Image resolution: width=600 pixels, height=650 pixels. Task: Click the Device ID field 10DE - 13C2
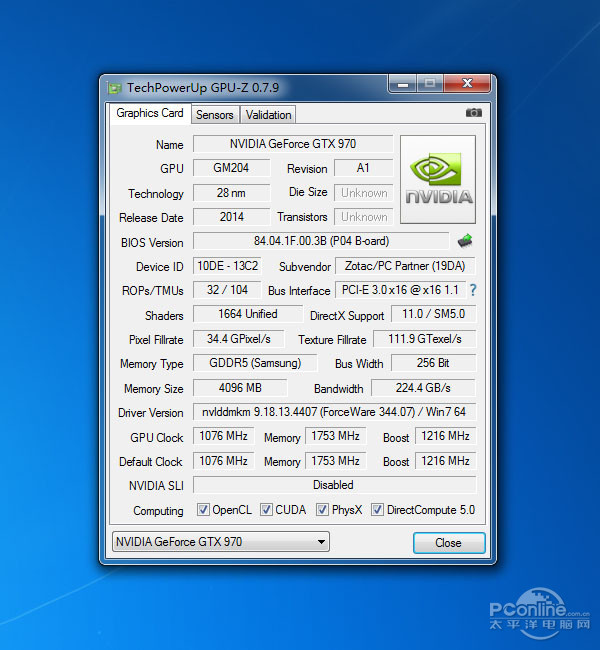[227, 266]
